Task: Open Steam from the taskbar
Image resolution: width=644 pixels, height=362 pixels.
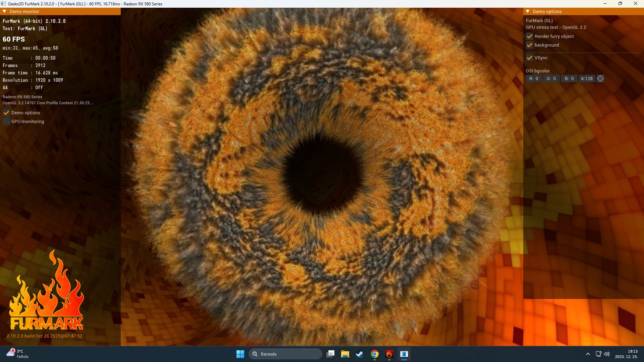Action: tap(360, 354)
